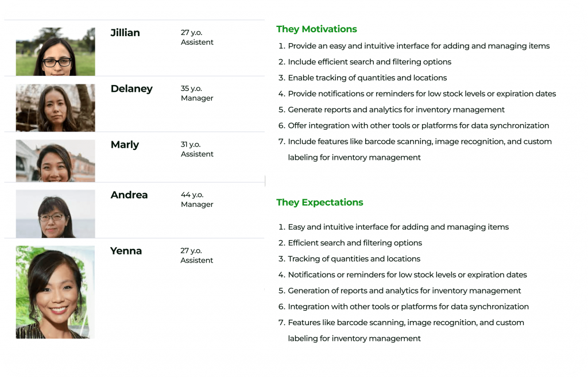Click "Include efficient search and filtering options"
588x378 pixels.
[369, 62]
